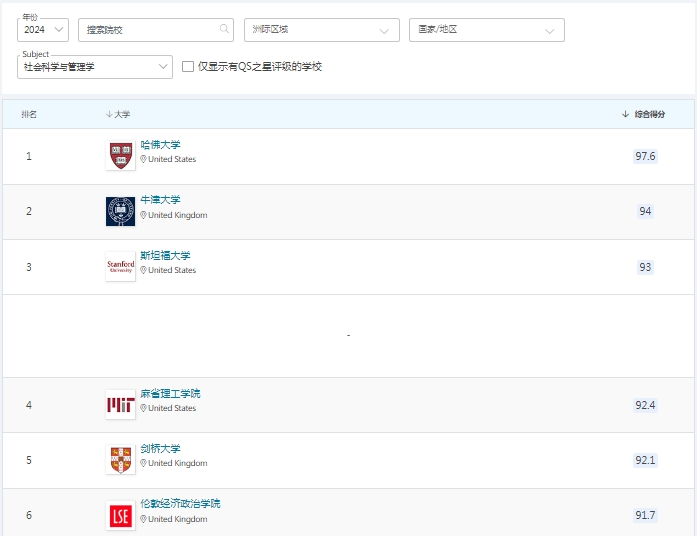Screen dimensions: 697x536
Task: Click the Oxford University crest logo
Action: point(120,211)
